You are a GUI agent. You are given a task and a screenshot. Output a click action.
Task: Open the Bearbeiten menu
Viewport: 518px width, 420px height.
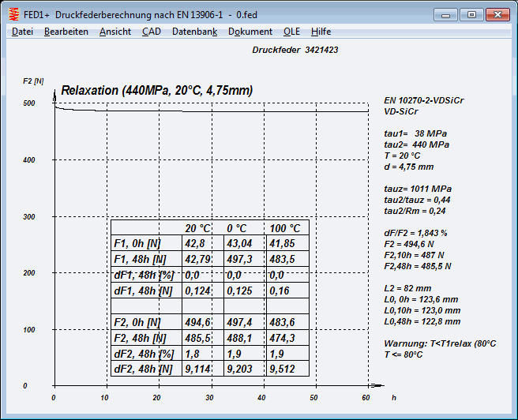pos(66,32)
